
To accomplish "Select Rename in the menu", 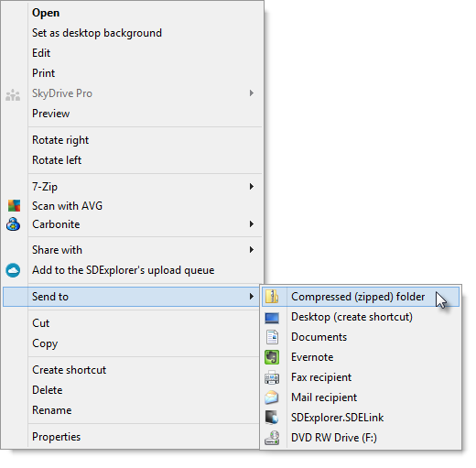I will [x=132, y=410].
